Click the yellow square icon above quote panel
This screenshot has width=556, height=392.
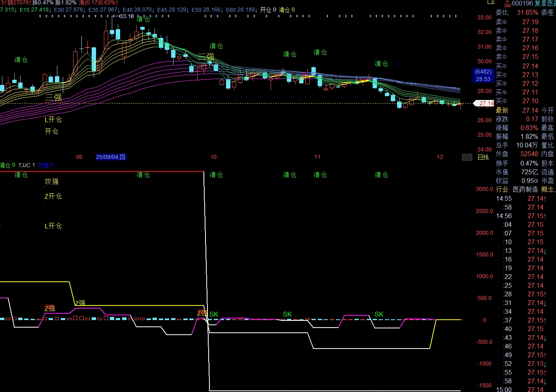click(x=491, y=2)
